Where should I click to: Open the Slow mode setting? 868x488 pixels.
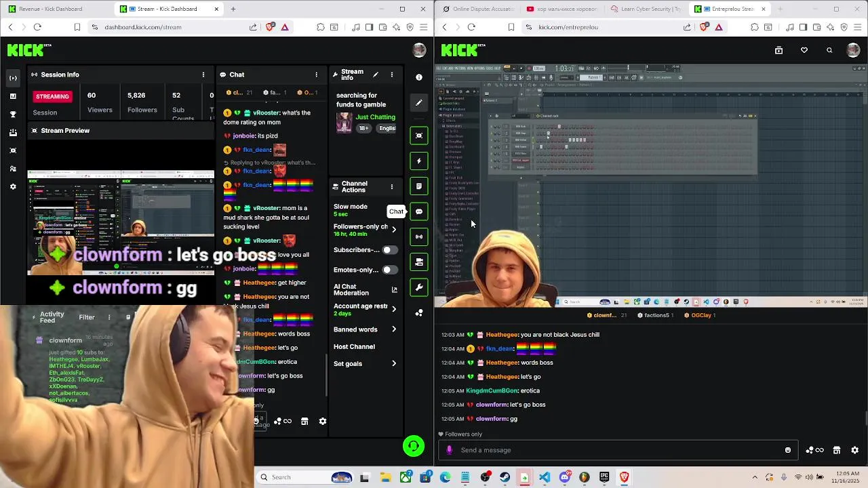(351, 210)
